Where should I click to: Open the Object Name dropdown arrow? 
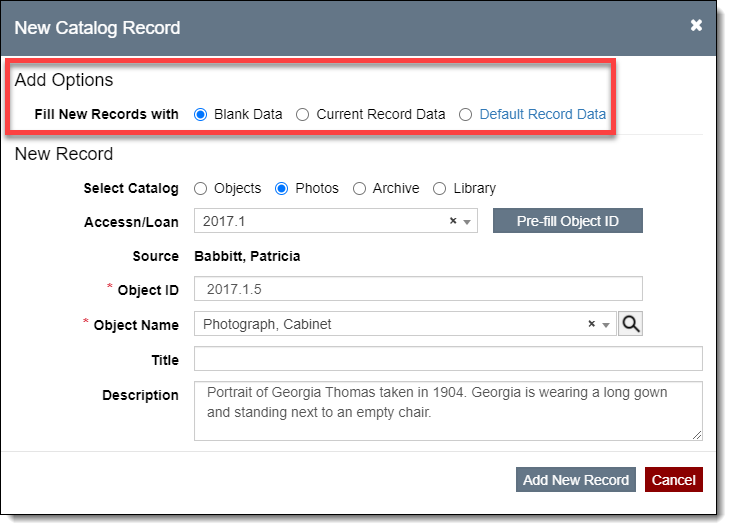(607, 325)
